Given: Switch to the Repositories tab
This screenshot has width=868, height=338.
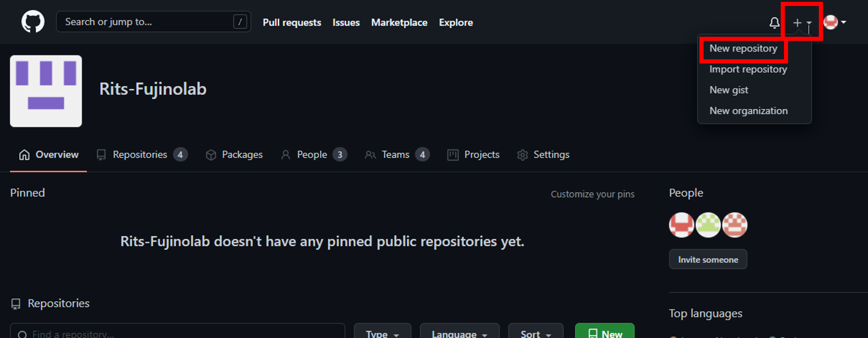Looking at the screenshot, I should pyautogui.click(x=142, y=155).
